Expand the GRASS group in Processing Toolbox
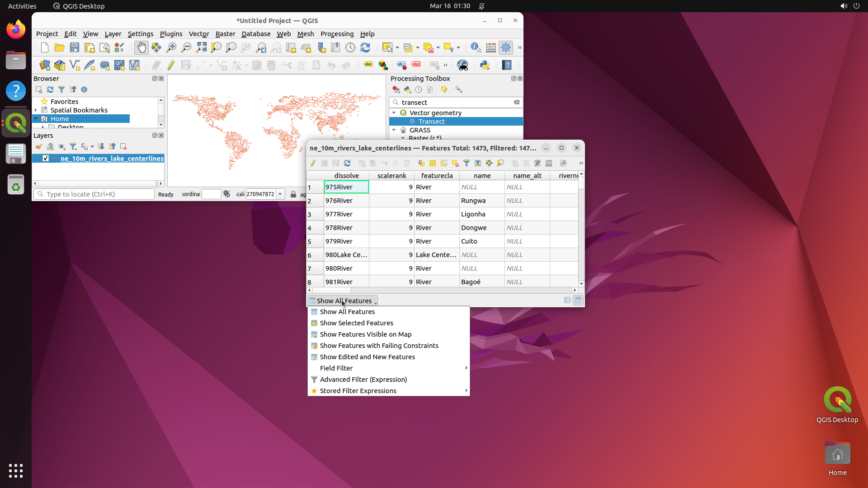868x488 pixels. [x=395, y=130]
